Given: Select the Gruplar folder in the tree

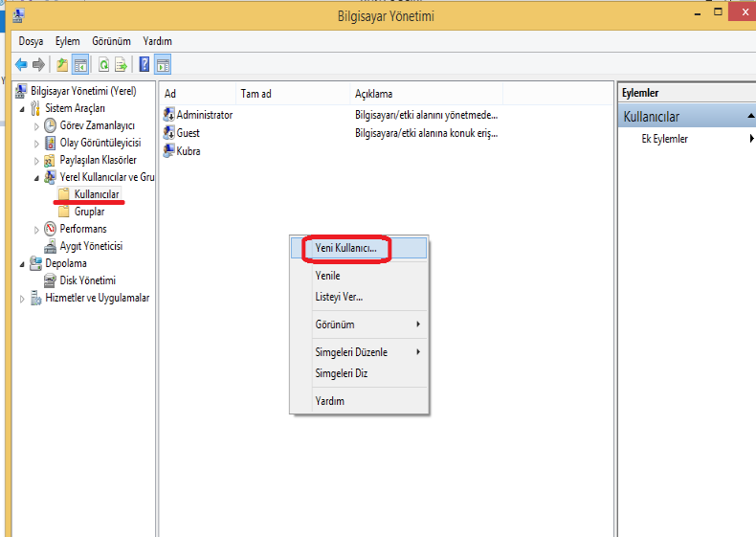Looking at the screenshot, I should point(89,212).
